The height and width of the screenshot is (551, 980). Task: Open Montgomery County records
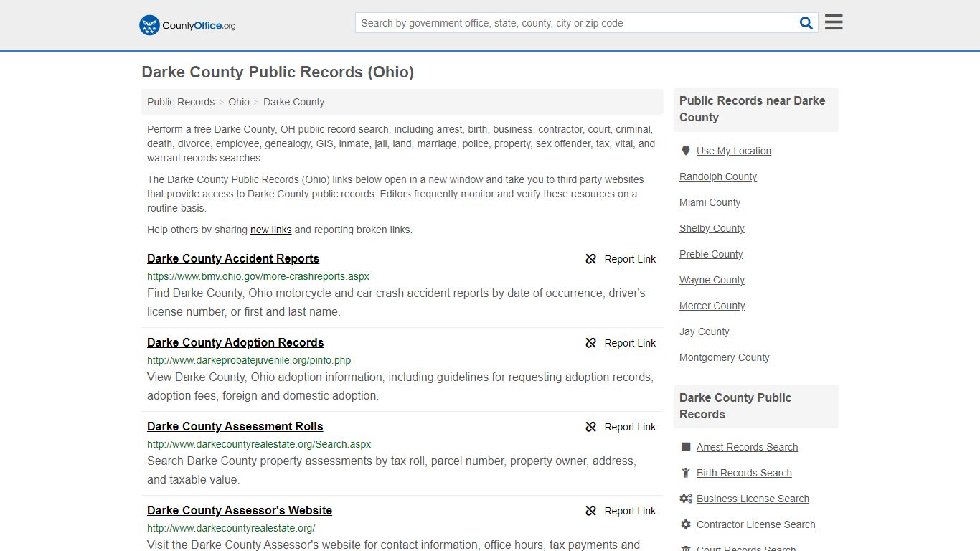click(725, 357)
